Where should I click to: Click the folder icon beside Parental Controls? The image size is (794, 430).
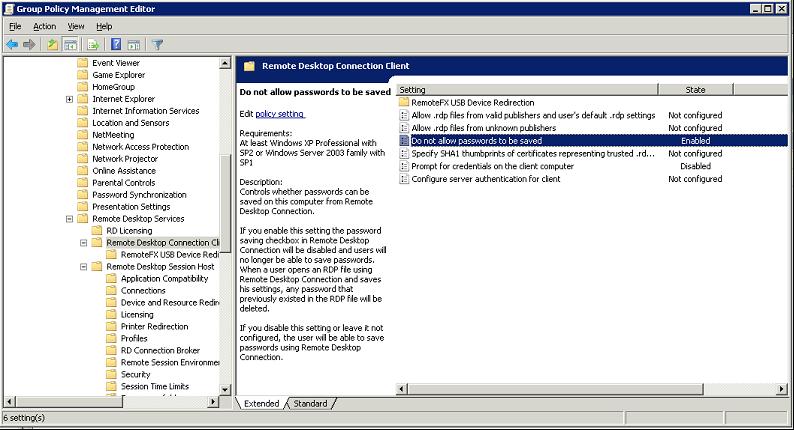(x=83, y=183)
